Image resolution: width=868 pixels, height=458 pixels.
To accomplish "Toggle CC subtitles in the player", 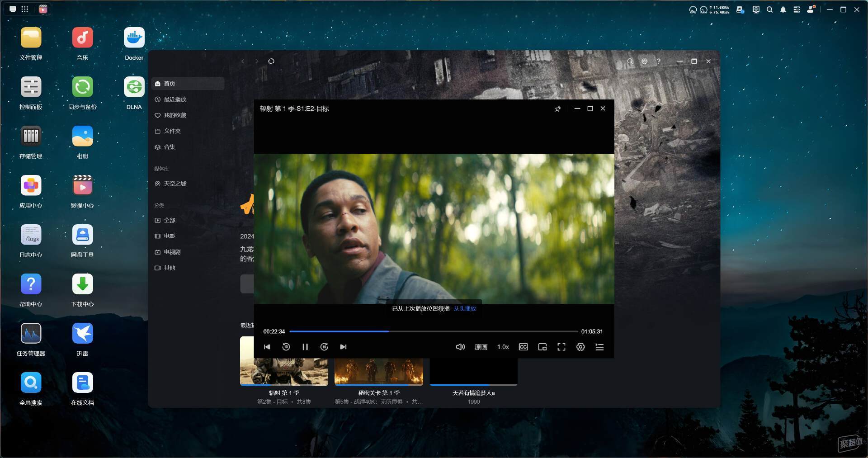I will click(x=523, y=347).
